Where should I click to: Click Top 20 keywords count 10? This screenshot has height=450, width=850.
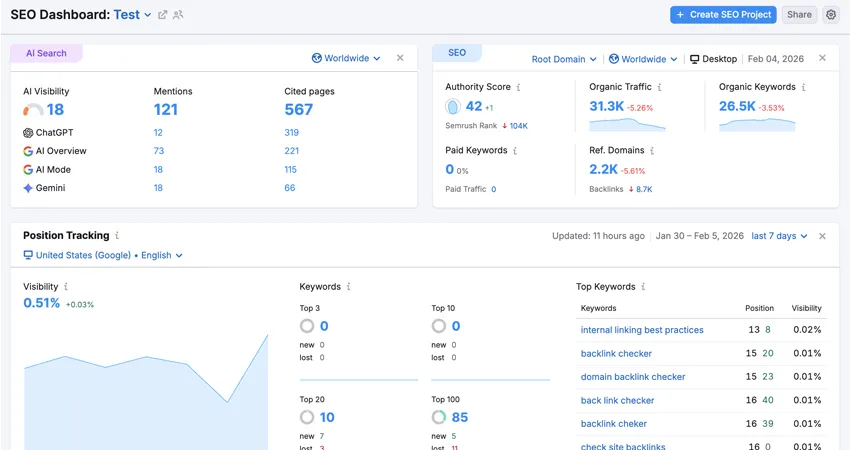(327, 417)
